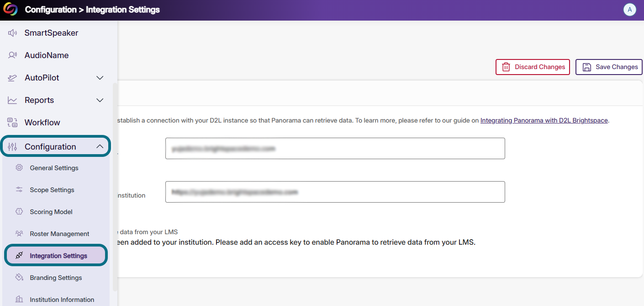This screenshot has height=306, width=644.
Task: Click the Workflow icon
Action: click(13, 123)
